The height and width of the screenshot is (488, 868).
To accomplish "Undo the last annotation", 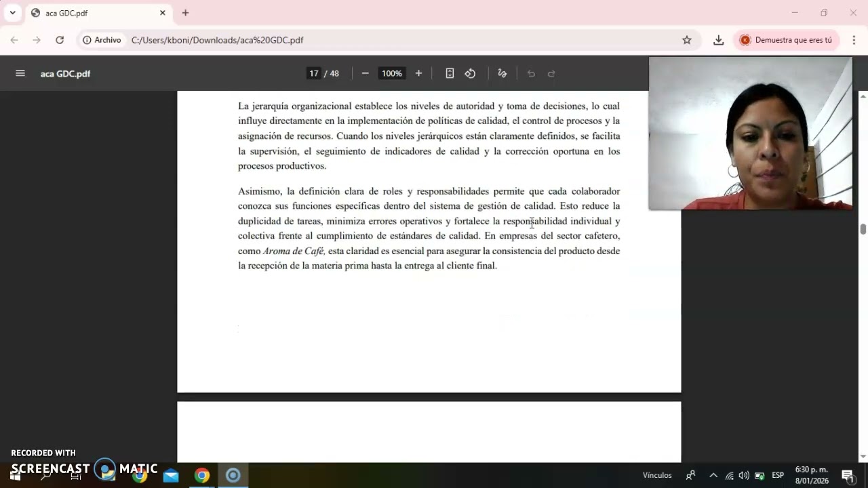I will click(531, 73).
